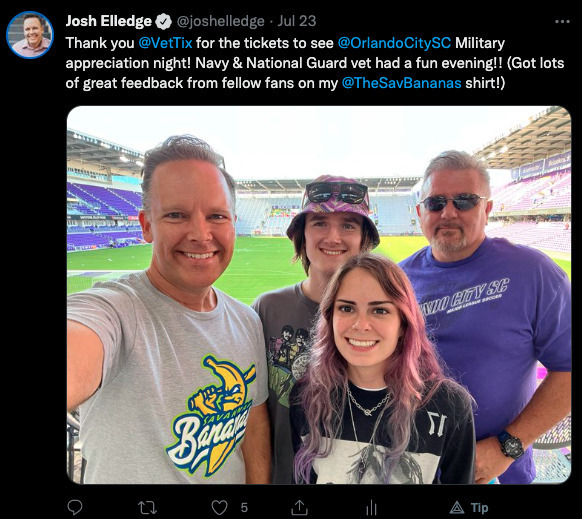Click the Josh Elledge display name
582x519 pixels.
109,21
